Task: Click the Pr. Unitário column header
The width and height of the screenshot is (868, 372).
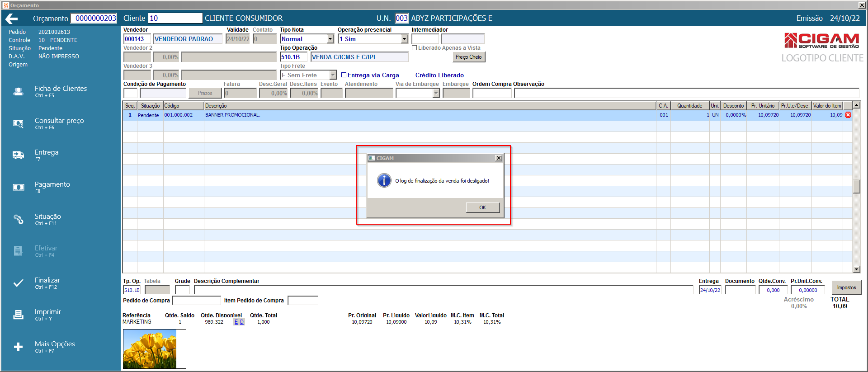Action: [763, 106]
